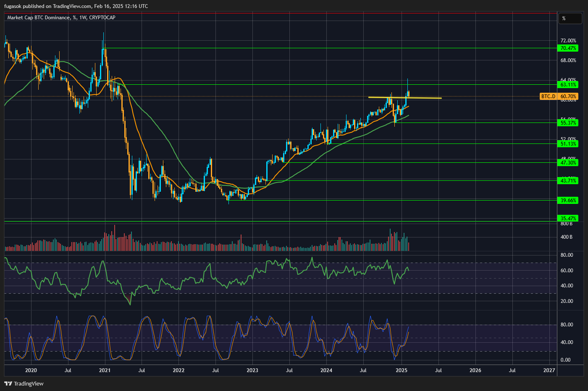Click the 2026 time axis label
Image resolution: width=588 pixels, height=391 pixels.
475,370
